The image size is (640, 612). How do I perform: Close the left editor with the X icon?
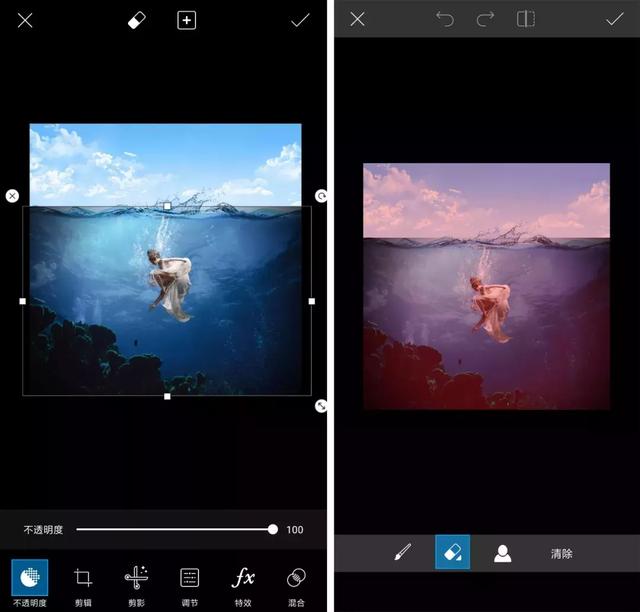(x=25, y=20)
